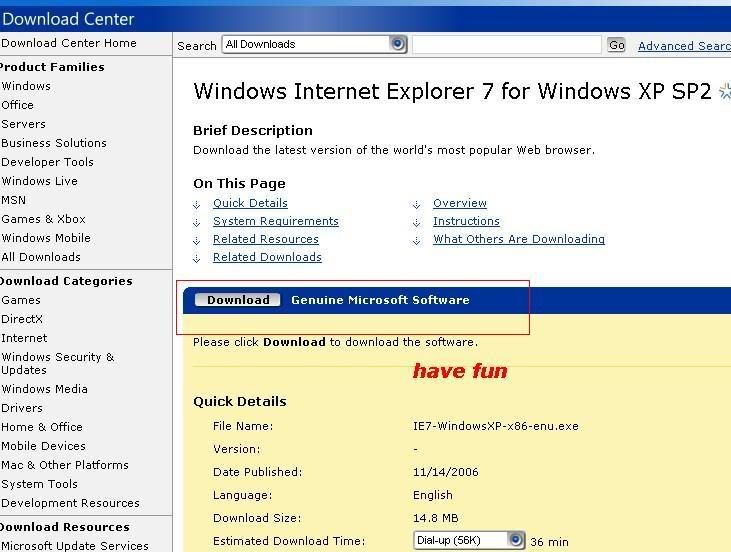
Task: Select Servers product family
Action: 23,124
